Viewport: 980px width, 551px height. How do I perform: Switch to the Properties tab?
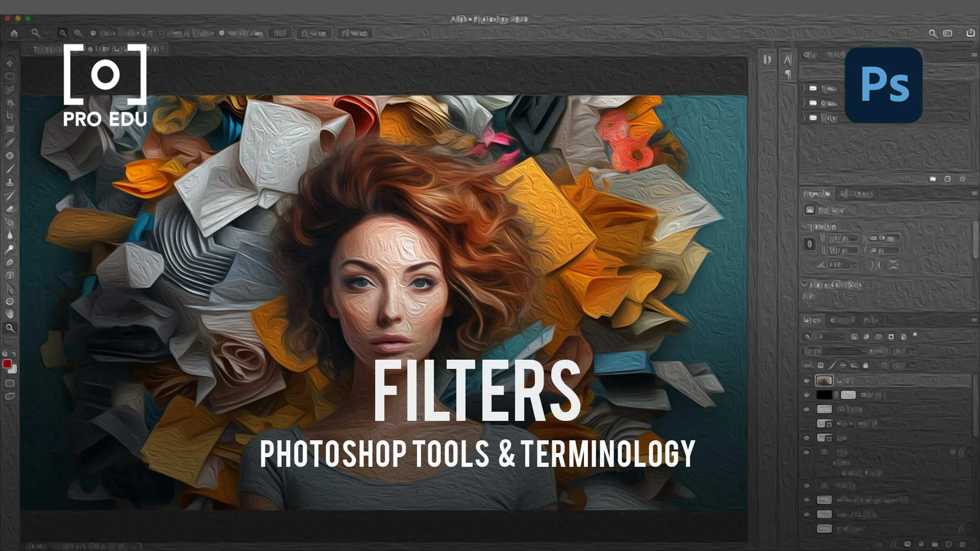tap(815, 194)
